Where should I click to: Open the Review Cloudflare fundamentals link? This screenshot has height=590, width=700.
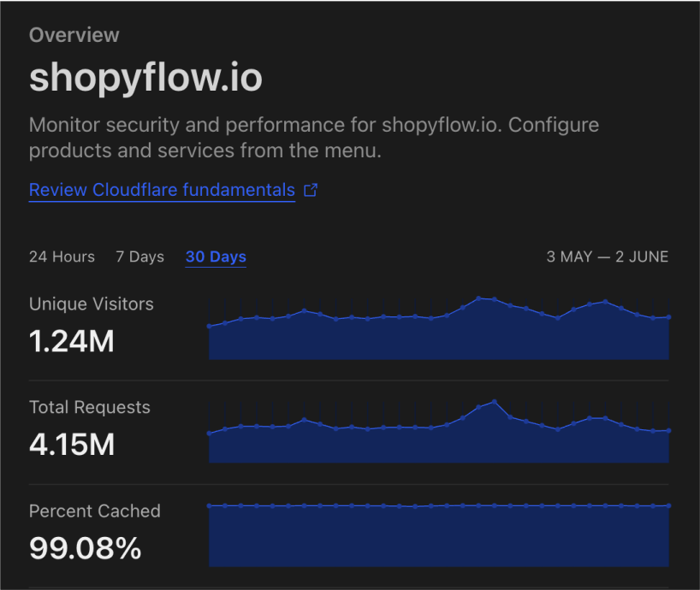[162, 190]
